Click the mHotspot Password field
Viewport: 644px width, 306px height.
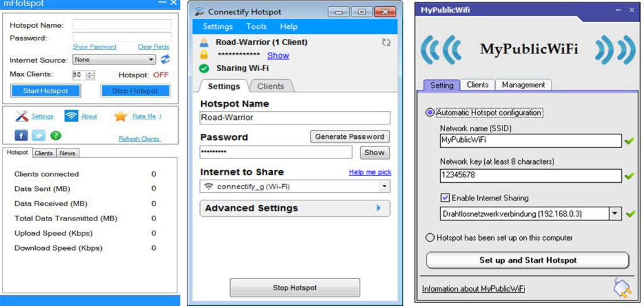tap(122, 37)
